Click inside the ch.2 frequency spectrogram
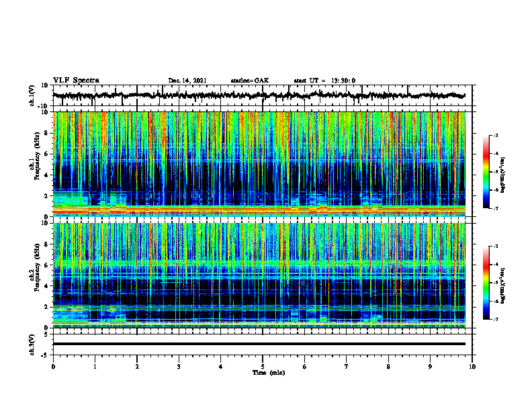This screenshot has width=532, height=411. 259,275
